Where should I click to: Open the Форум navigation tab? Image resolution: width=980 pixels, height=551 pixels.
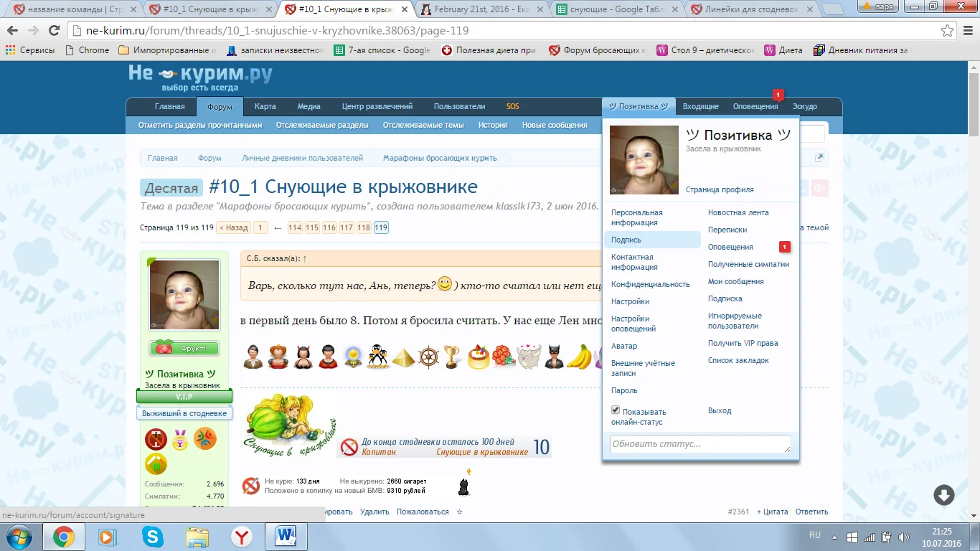coord(220,107)
